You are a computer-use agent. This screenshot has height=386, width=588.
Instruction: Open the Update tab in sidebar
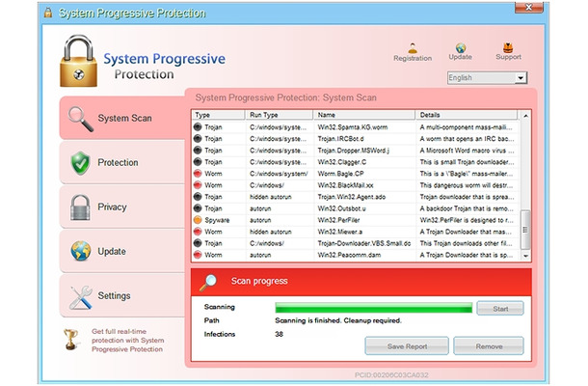[x=122, y=251]
